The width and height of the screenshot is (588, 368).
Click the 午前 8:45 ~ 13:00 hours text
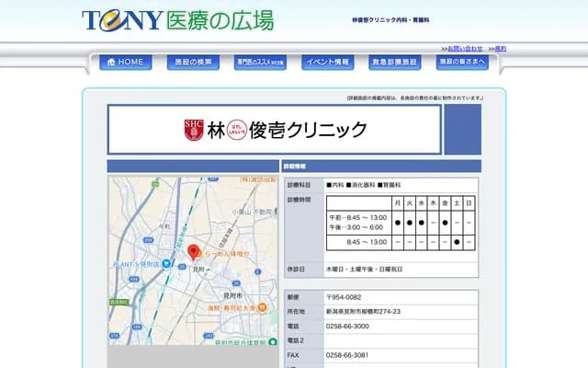[x=358, y=218]
